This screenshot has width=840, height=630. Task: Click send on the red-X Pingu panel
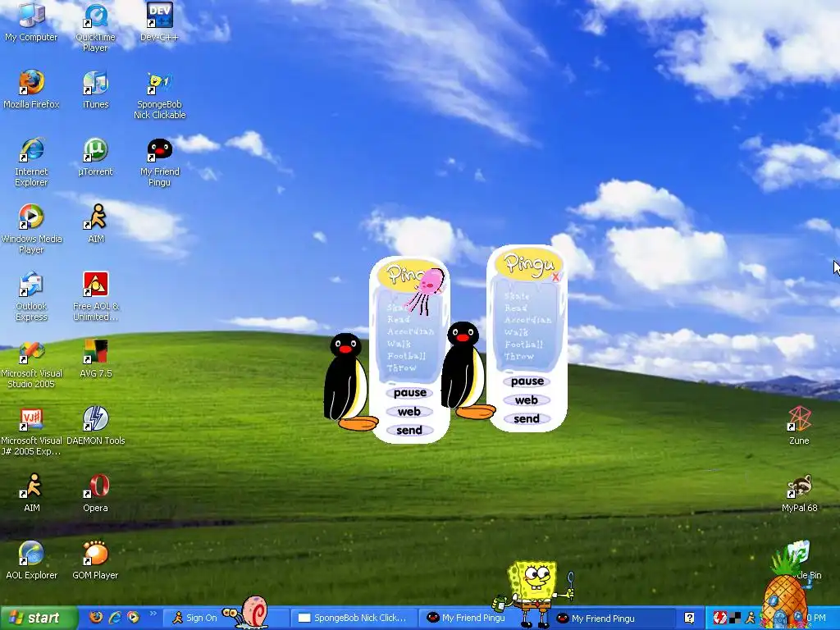click(x=526, y=419)
